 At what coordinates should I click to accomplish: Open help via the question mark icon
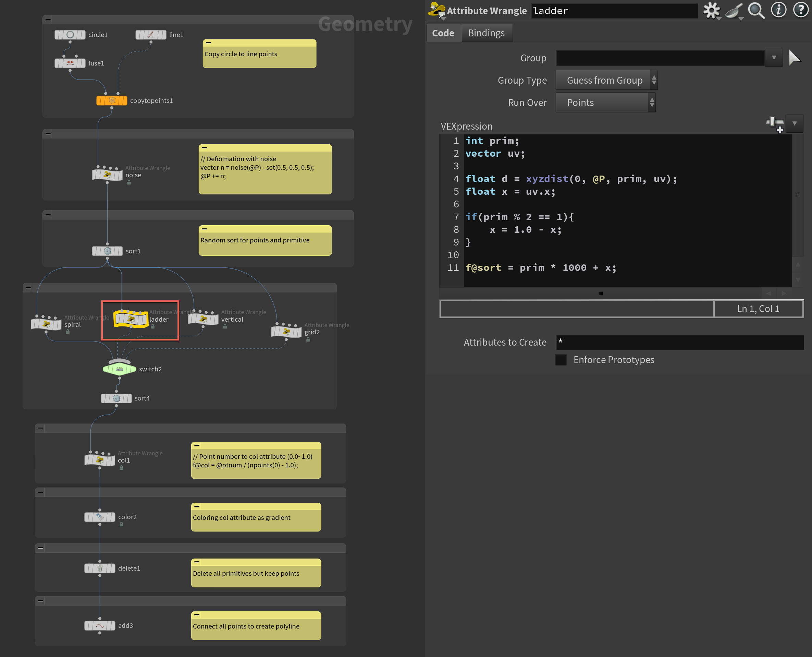tap(800, 10)
